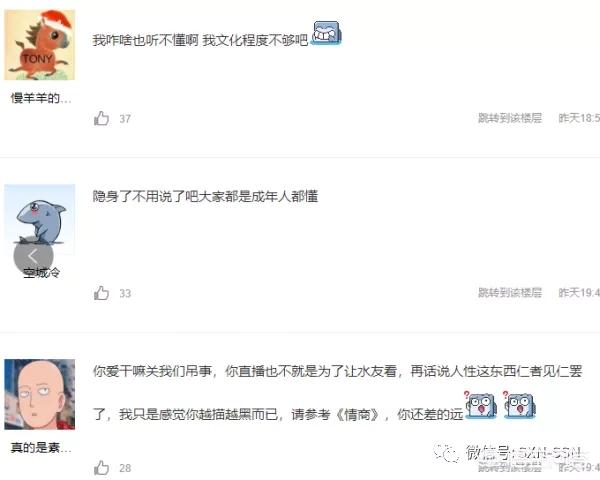Click the timestamp 昨天18:5 on first comment
Viewport: 600px width, 480px height.
(x=579, y=118)
